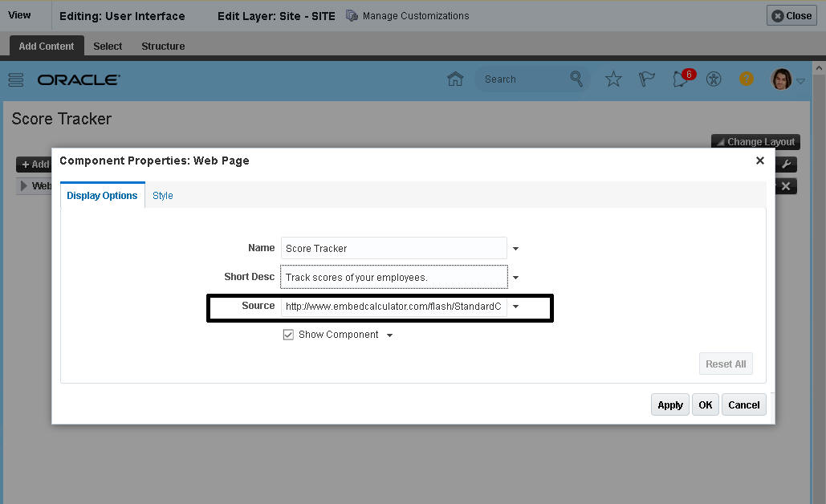Select the Structure tab

[x=162, y=46]
